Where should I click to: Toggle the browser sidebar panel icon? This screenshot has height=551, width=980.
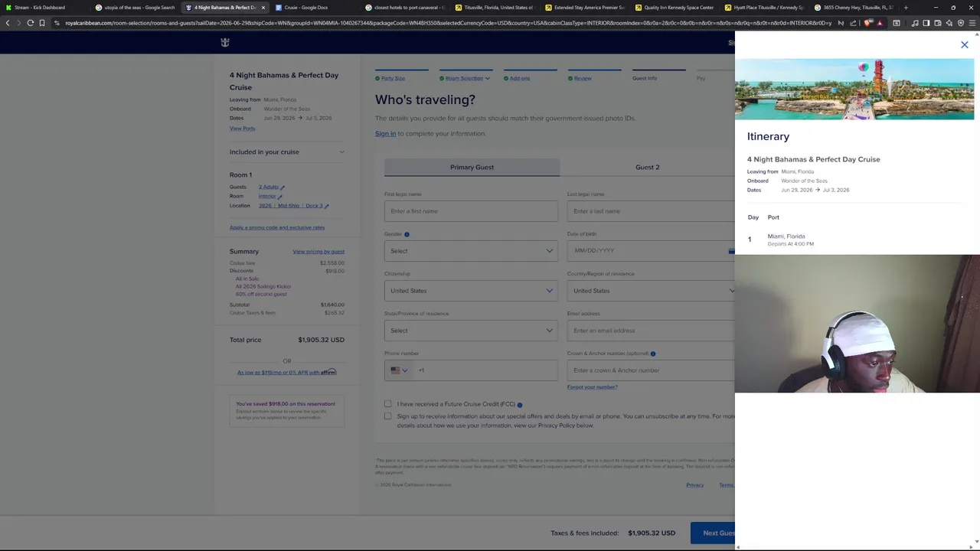[926, 23]
